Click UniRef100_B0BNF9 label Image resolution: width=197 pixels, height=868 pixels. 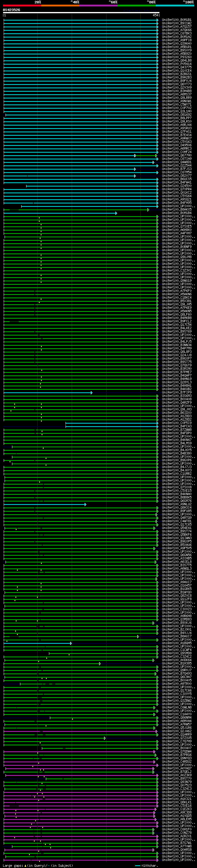tap(177, 247)
